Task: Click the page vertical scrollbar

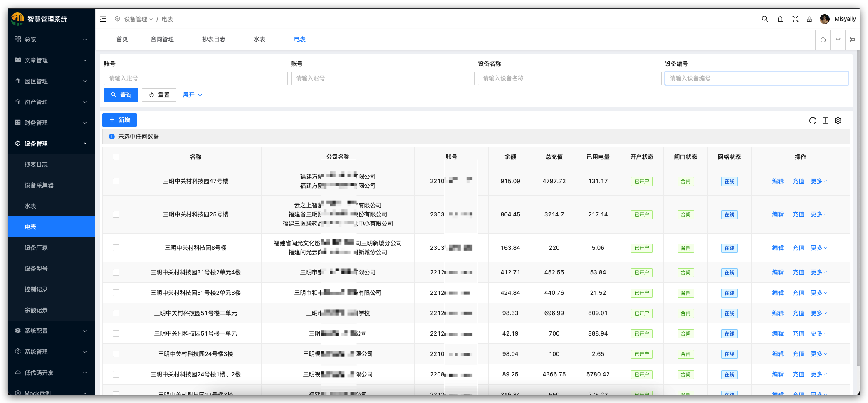Action: coord(858,208)
